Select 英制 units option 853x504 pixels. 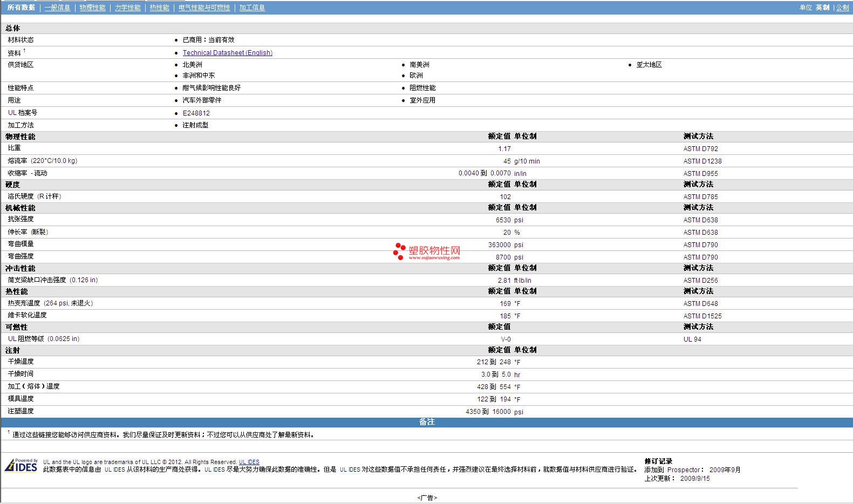click(x=822, y=8)
